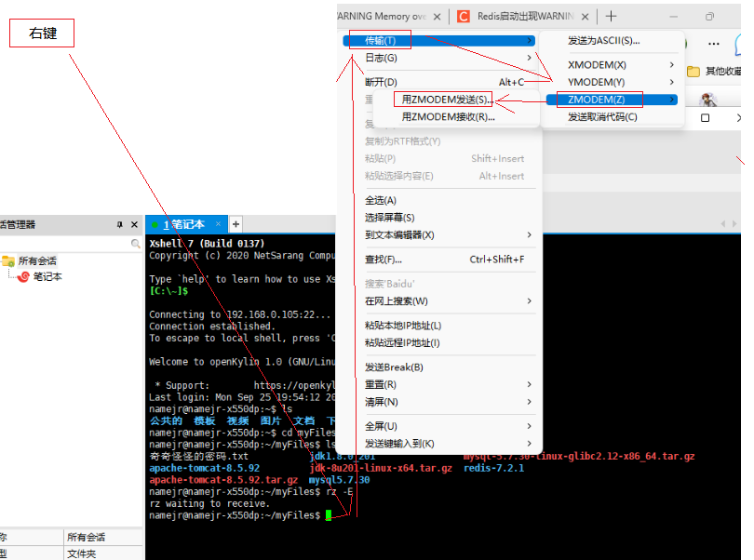Expand arrow beside 传输(T)

point(529,41)
